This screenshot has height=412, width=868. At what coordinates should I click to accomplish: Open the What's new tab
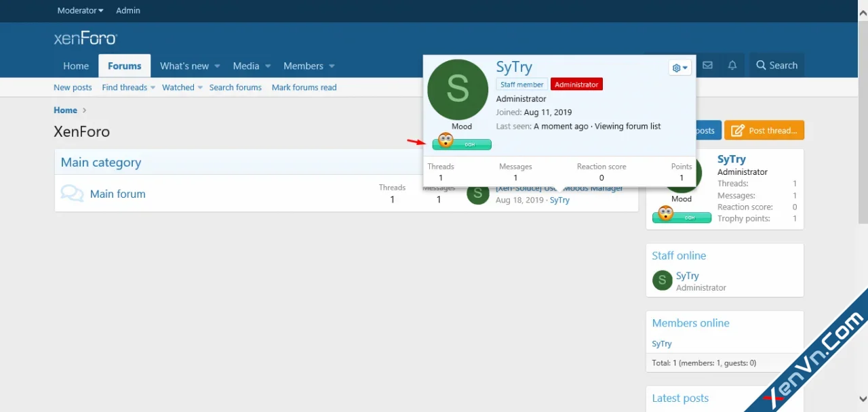[x=184, y=66]
